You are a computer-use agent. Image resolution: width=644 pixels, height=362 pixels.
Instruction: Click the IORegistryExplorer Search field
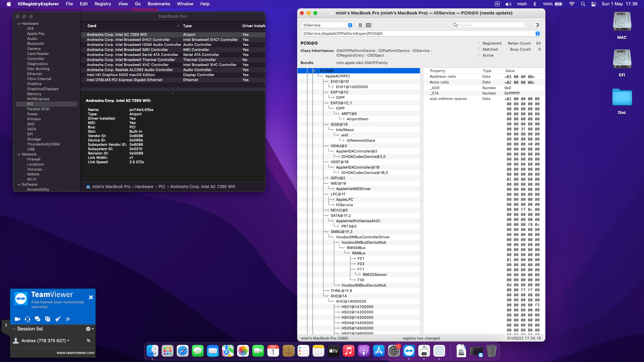[x=488, y=25]
